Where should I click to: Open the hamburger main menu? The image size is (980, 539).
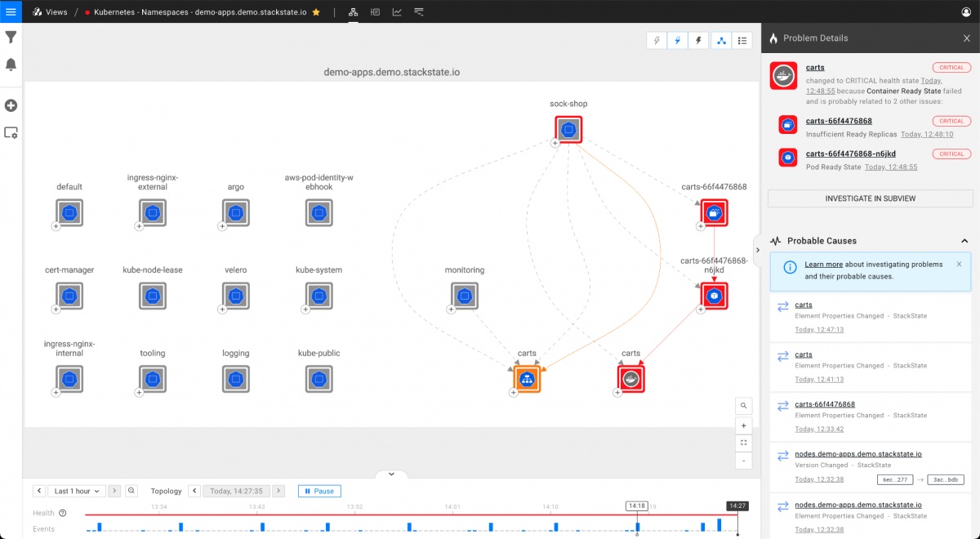tap(11, 11)
